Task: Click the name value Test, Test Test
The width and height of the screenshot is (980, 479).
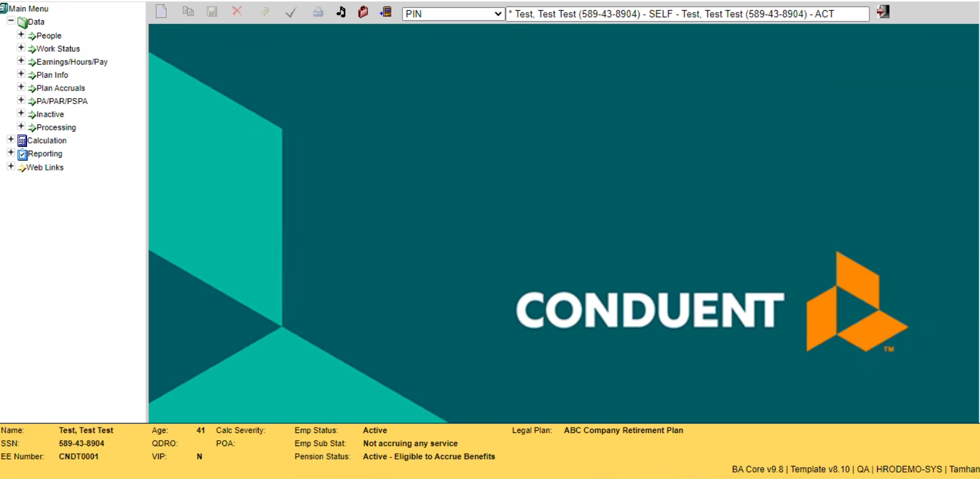Action: click(x=86, y=431)
